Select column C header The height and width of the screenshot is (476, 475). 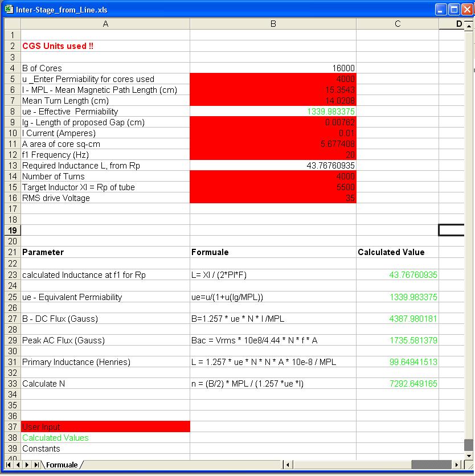point(398,24)
